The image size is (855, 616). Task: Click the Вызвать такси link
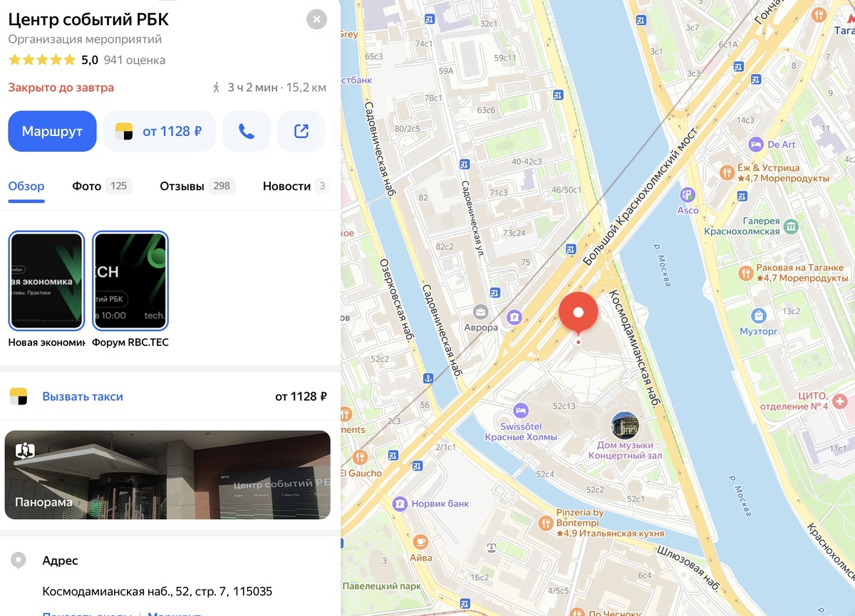click(83, 397)
